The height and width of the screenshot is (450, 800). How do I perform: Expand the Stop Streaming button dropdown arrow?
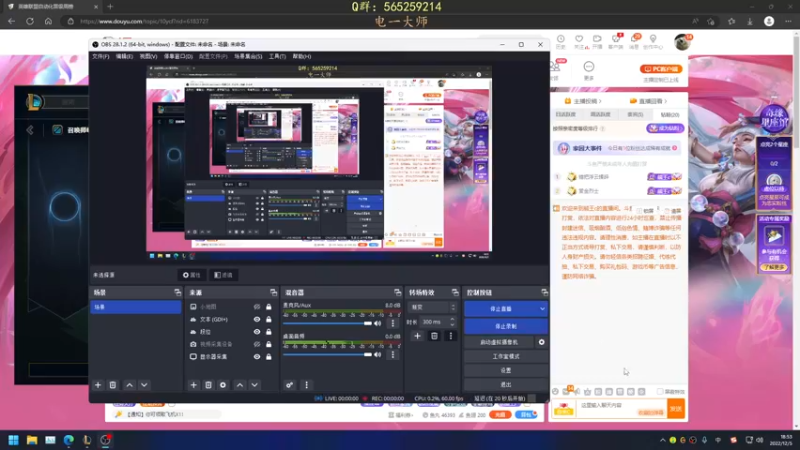click(542, 309)
